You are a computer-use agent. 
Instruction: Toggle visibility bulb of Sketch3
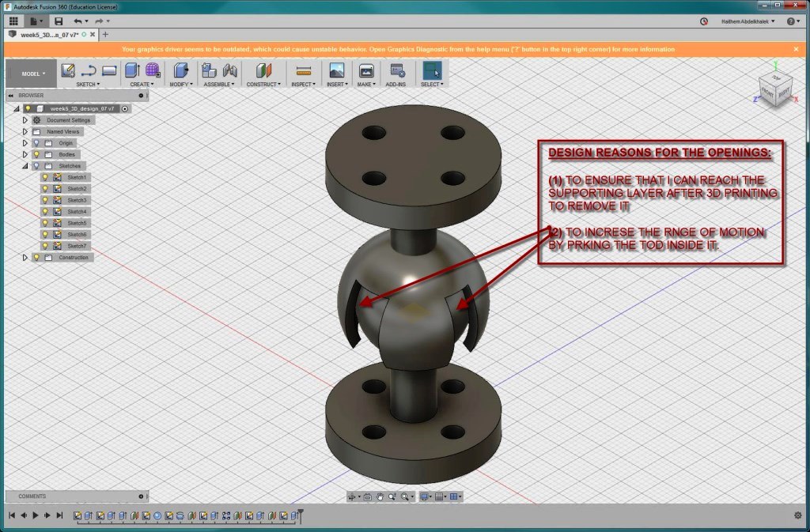pos(45,200)
